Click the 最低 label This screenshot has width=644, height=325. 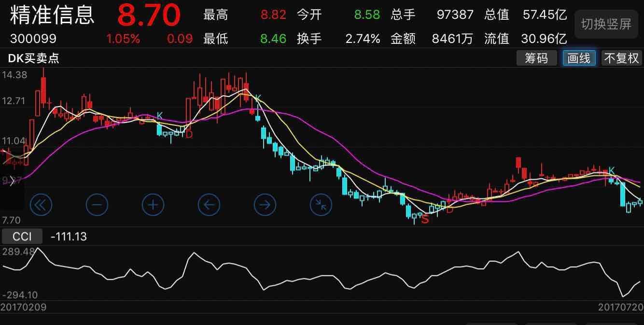[216, 39]
